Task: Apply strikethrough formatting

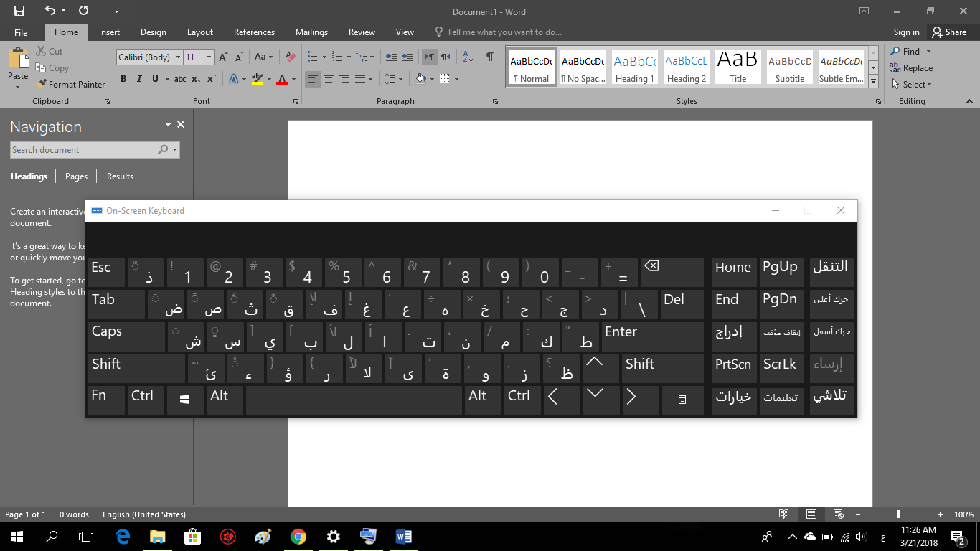Action: point(180,79)
